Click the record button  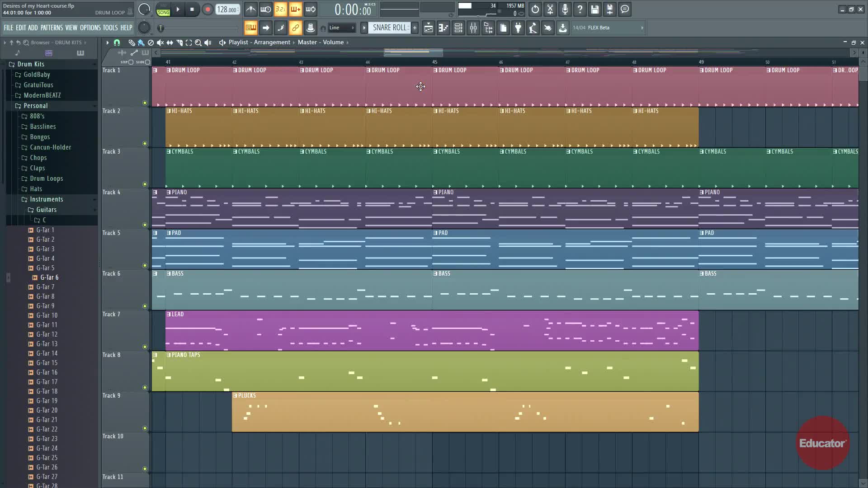pyautogui.click(x=208, y=9)
